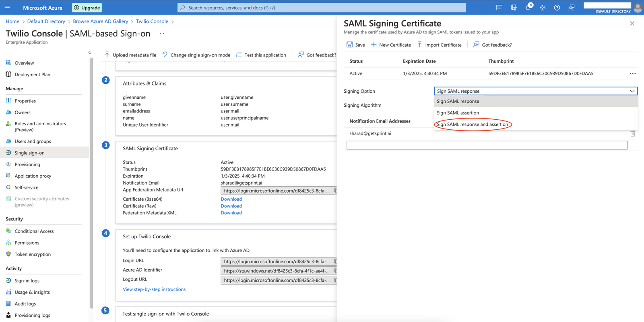This screenshot has width=644, height=322.
Task: Open View step-by-step instructions link
Action: (x=154, y=289)
